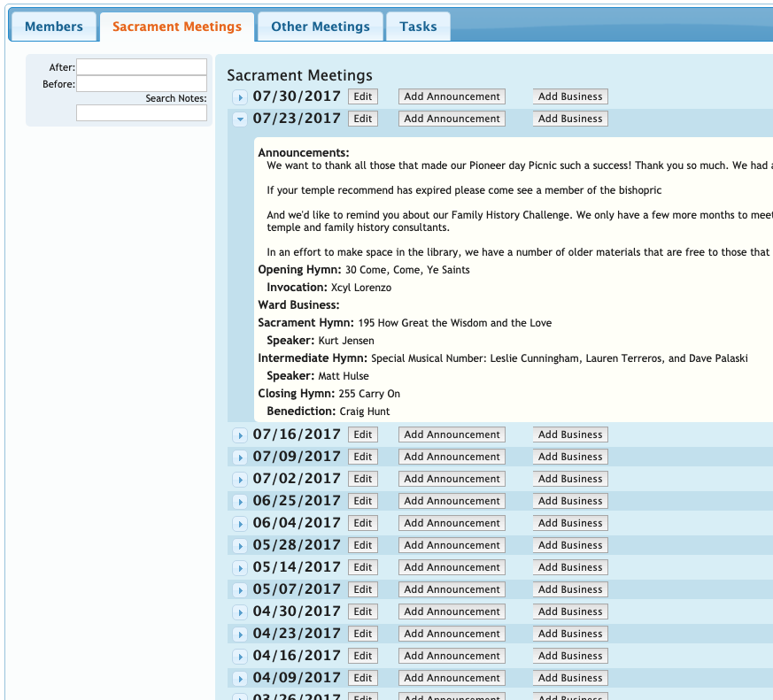
Task: Expand the 07/30/2017 meeting
Action: coord(240,97)
